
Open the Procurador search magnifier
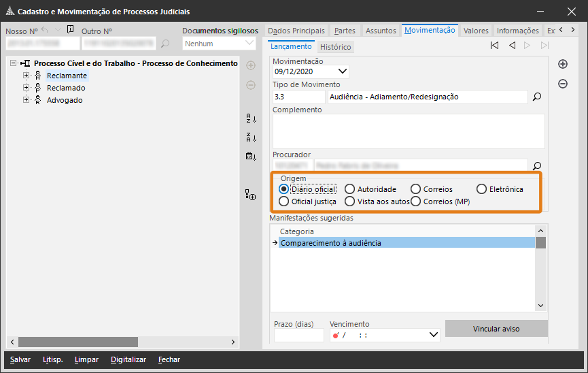click(x=537, y=165)
